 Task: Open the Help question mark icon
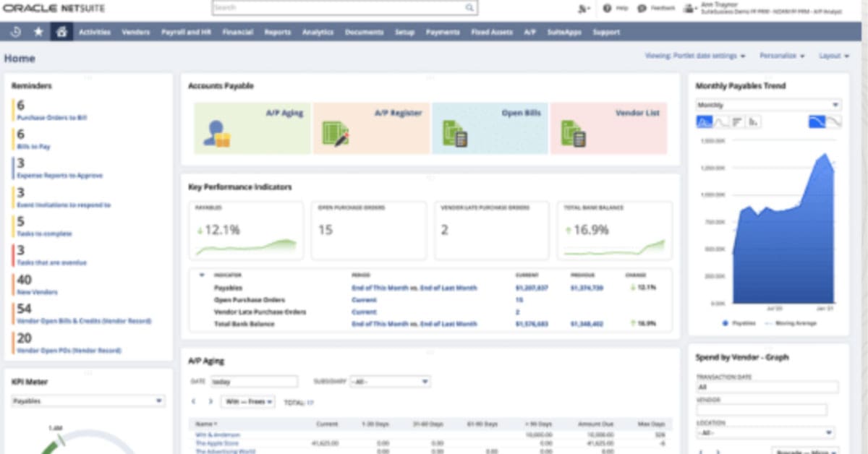pos(607,8)
